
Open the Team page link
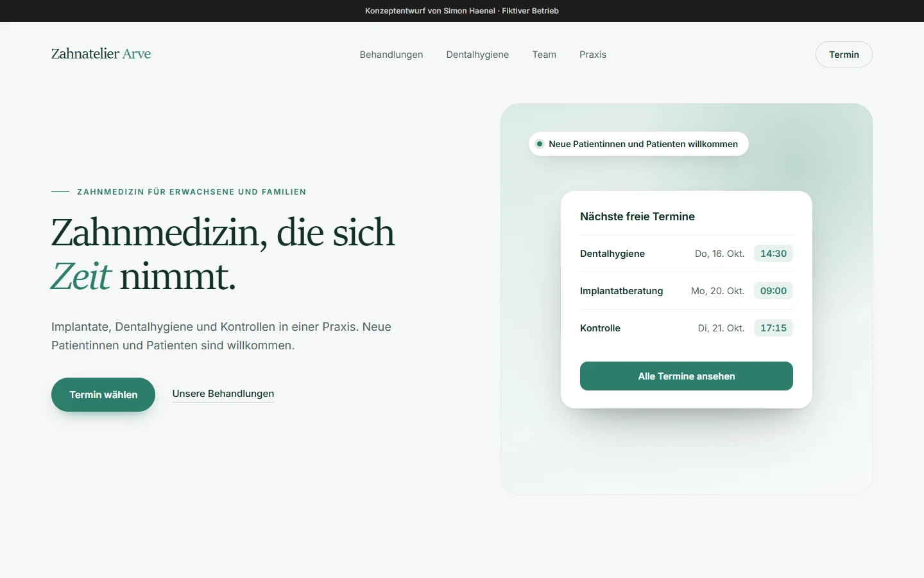click(544, 55)
